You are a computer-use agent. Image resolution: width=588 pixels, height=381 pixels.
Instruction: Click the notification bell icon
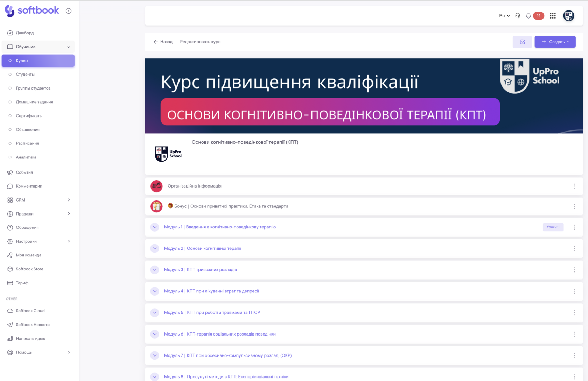point(528,16)
